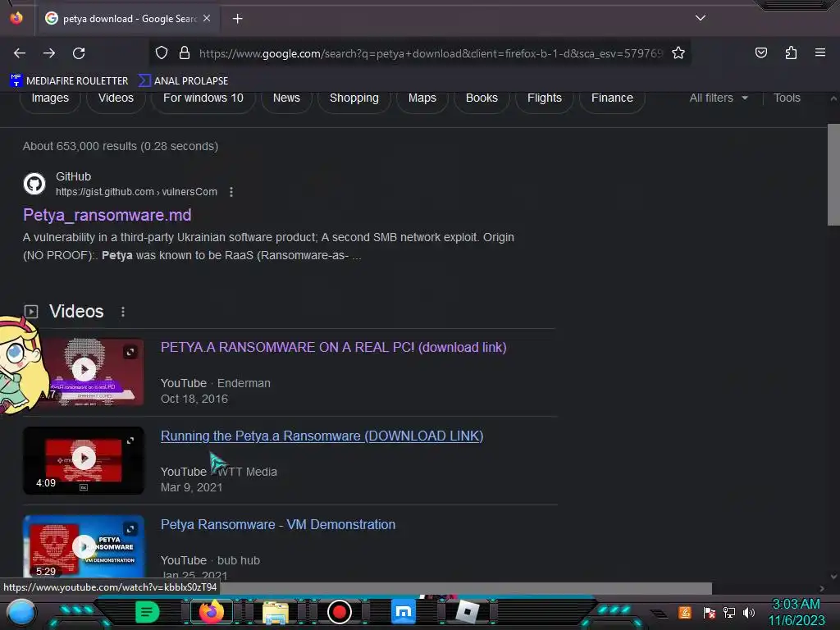This screenshot has height=630, width=840.
Task: Open the MEDIAFIRE ROULETTER bookmark
Action: pos(69,81)
